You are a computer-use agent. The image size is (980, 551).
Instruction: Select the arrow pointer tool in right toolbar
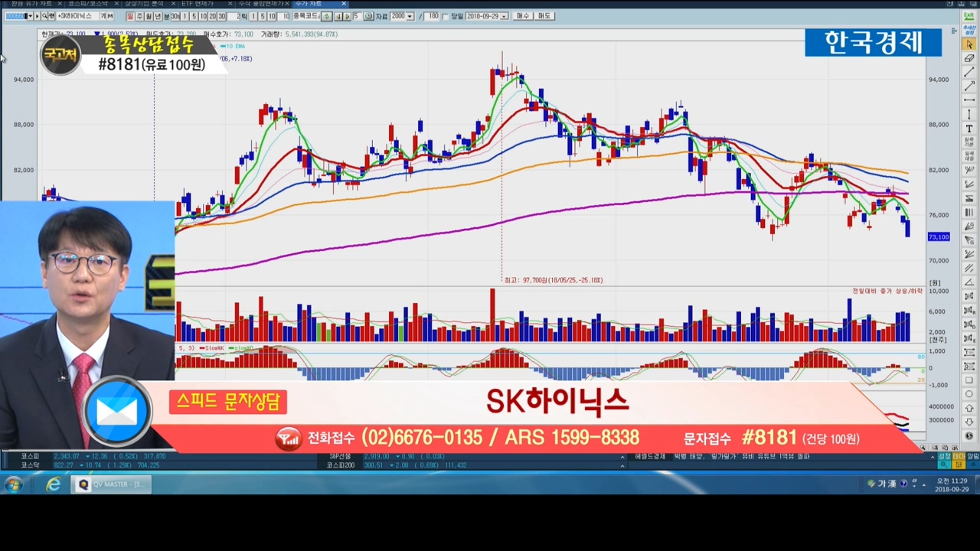[x=969, y=44]
